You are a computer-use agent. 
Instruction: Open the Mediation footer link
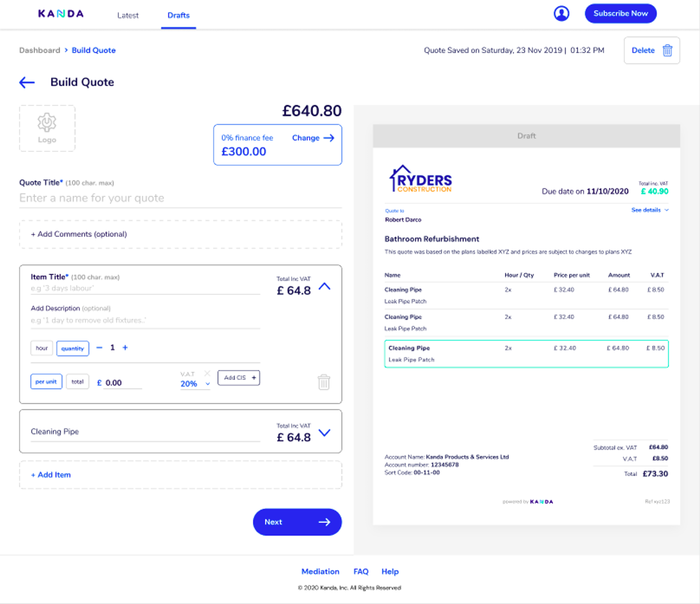(320, 572)
